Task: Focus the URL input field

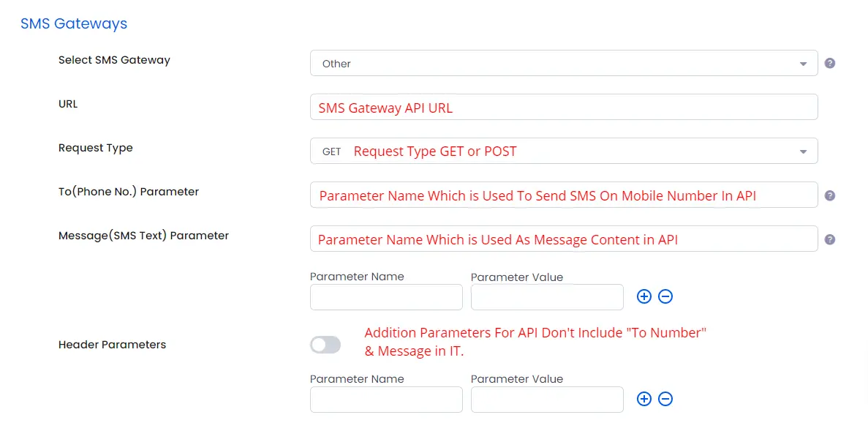Action: click(563, 107)
